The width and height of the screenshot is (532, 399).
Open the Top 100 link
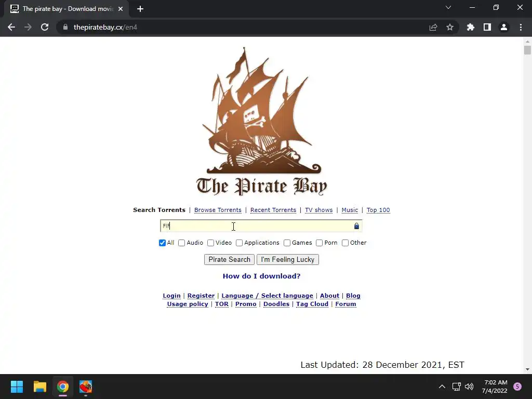click(x=378, y=210)
